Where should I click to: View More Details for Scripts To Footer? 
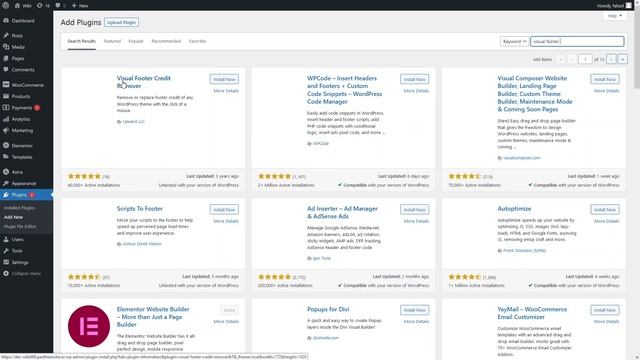226,221
